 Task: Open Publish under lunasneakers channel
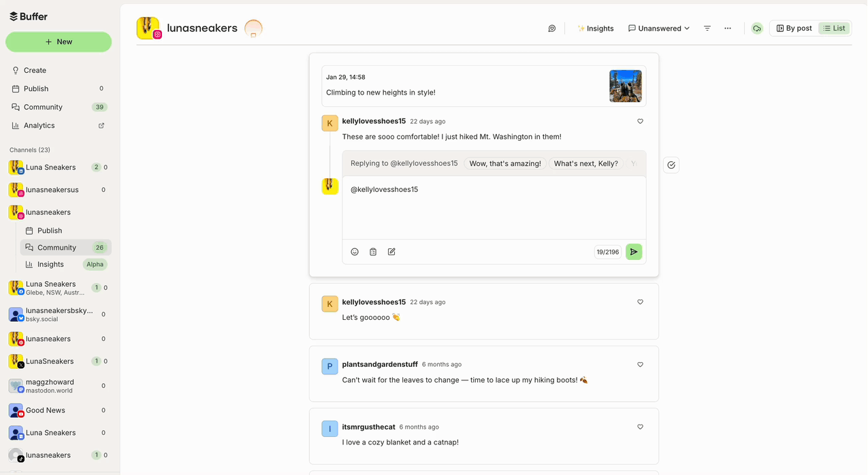tap(65, 231)
